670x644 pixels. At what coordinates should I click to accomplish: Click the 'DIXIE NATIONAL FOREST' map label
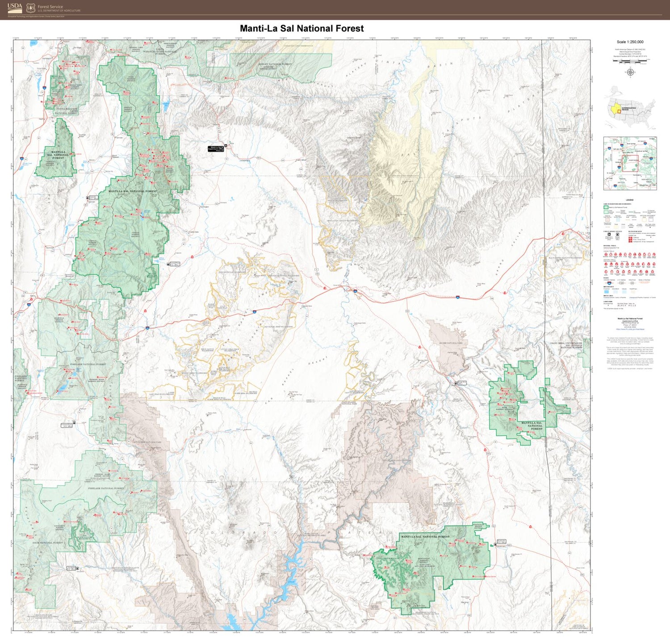tap(48, 543)
